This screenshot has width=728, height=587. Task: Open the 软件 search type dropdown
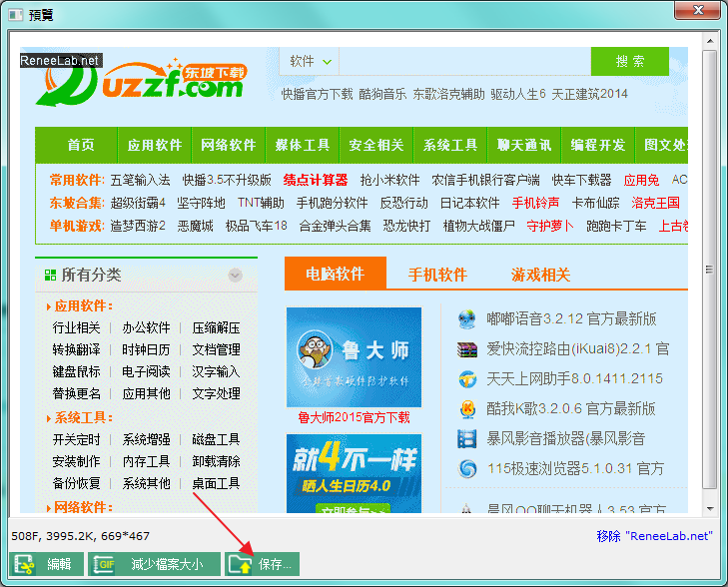310,61
